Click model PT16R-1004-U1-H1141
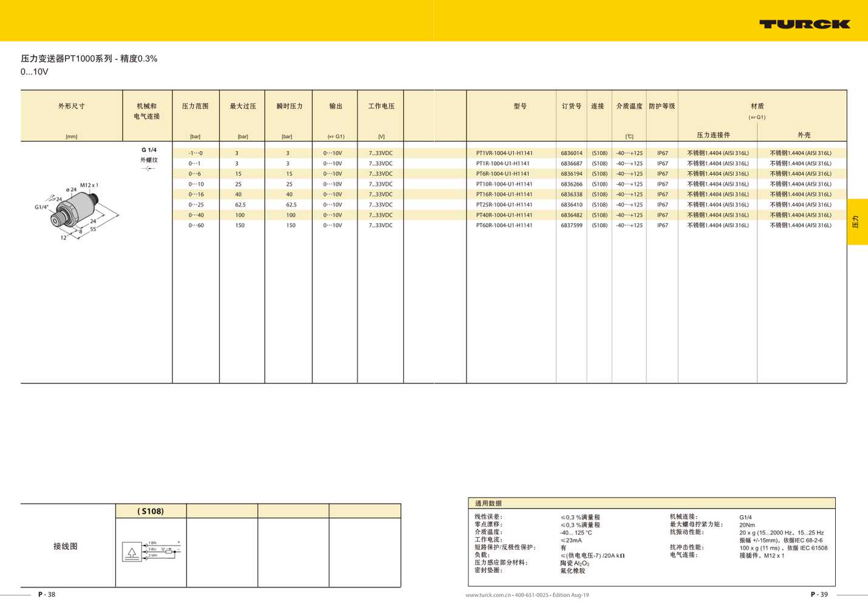This screenshot has height=613, width=868. (504, 194)
